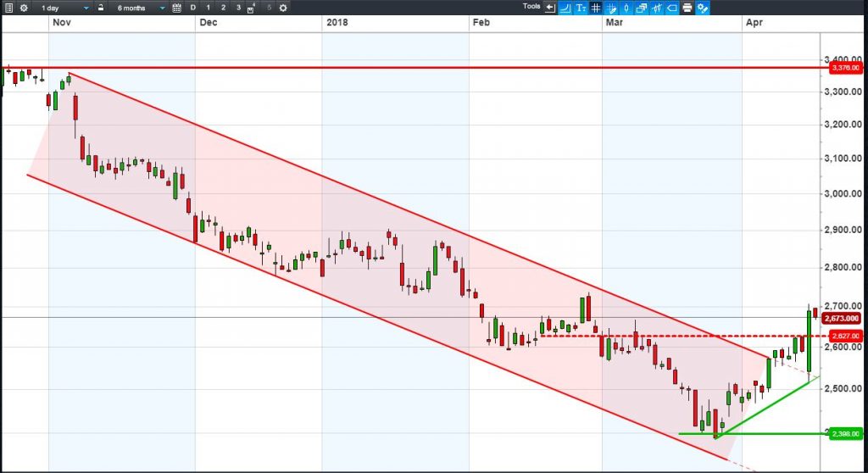868x473 pixels.
Task: Open the gear-with-pencil edit settings icon
Action: point(702,8)
